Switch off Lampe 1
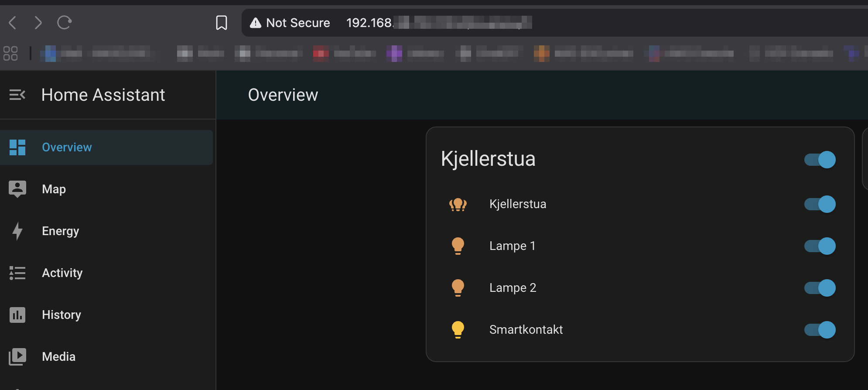Viewport: 868px width, 390px height. pos(820,246)
